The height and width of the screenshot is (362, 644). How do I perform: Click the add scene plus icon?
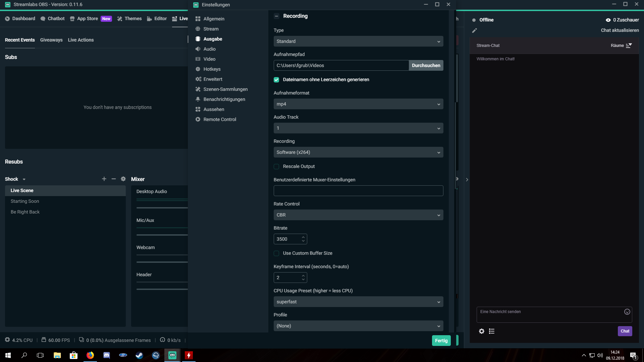point(104,179)
